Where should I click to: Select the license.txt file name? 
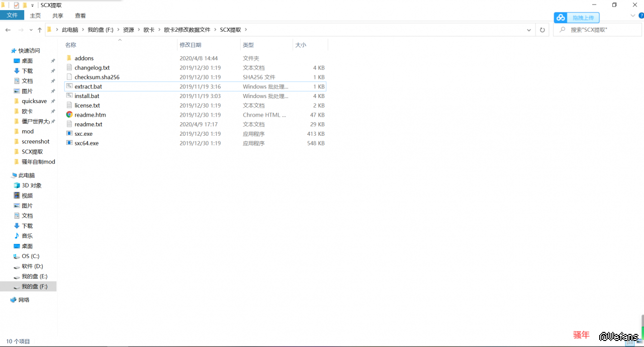click(87, 106)
